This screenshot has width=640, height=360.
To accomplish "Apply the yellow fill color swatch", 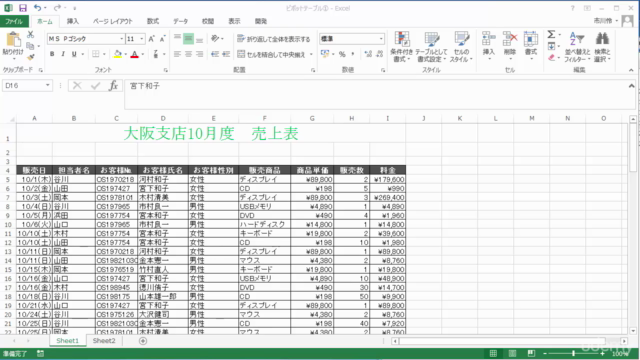I will pos(118,54).
